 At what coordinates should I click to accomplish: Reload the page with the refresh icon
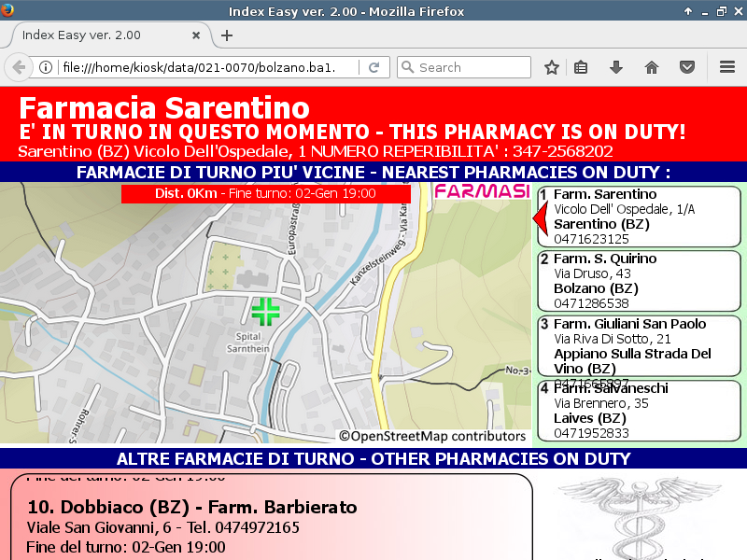tap(373, 67)
